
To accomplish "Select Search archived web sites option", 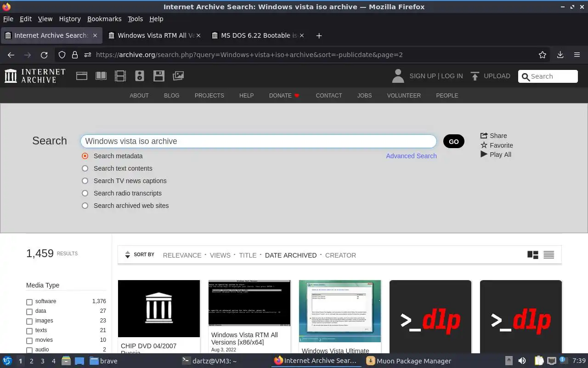I will coord(85,206).
